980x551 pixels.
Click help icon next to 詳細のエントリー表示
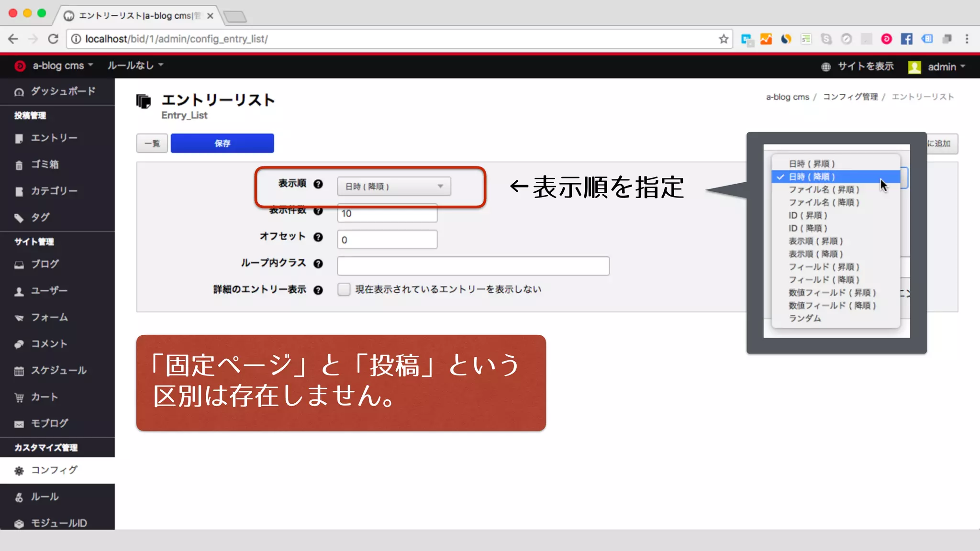coord(318,290)
